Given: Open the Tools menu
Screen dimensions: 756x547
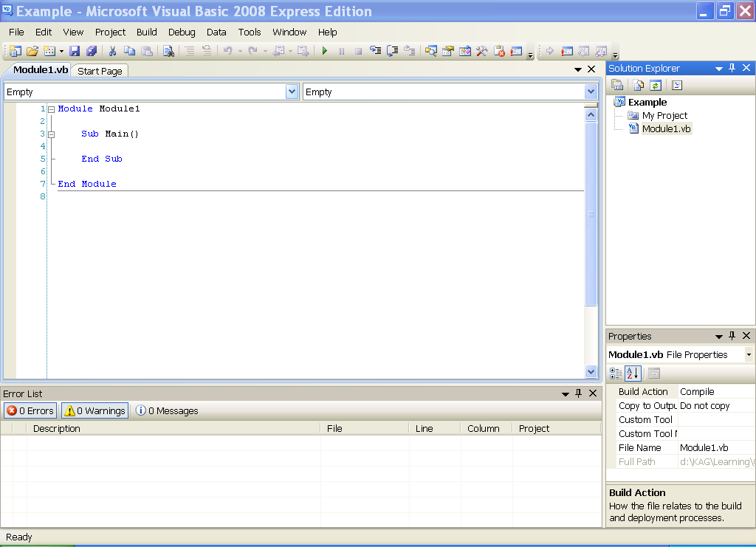Looking at the screenshot, I should [250, 32].
